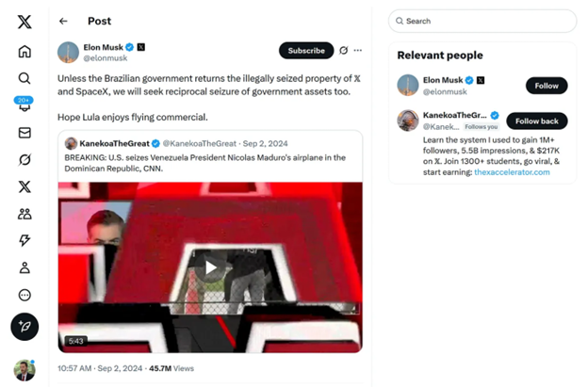Open Grok icon in sidebar
This screenshot has height=387, width=588.
pyautogui.click(x=24, y=160)
